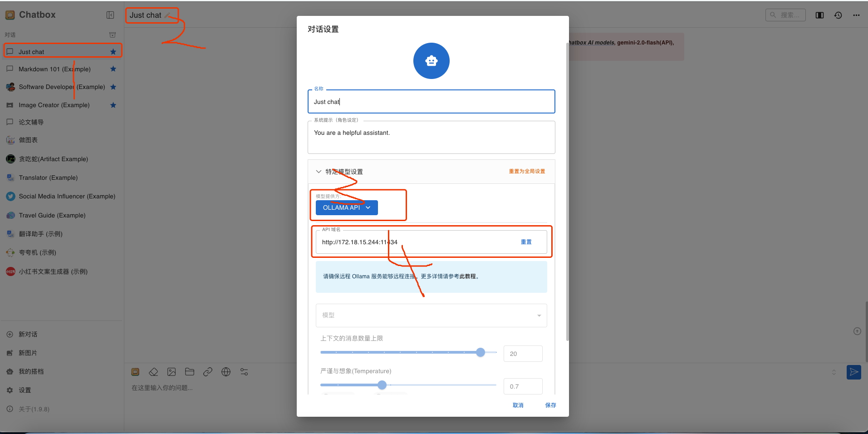The width and height of the screenshot is (868, 434).
Task: Open Translator (Example) conversation
Action: (63, 178)
